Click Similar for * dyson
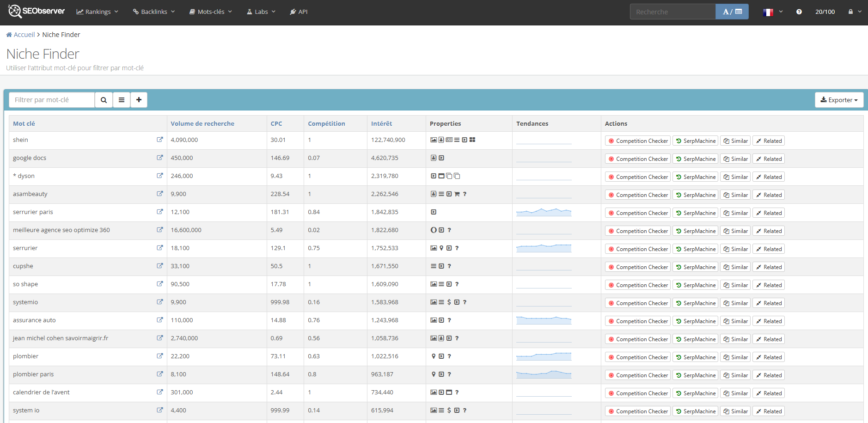Viewport: 868px width, 423px height. click(735, 177)
